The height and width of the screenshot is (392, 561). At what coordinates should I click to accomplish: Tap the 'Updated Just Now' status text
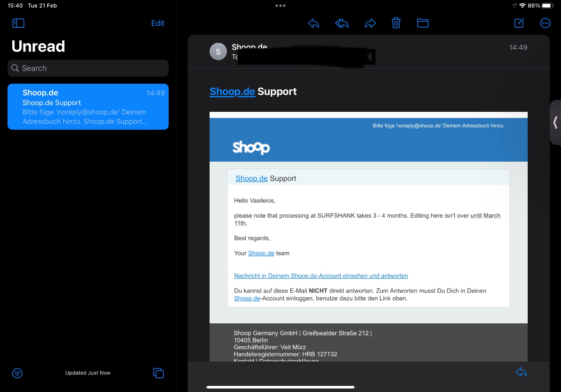(x=88, y=373)
